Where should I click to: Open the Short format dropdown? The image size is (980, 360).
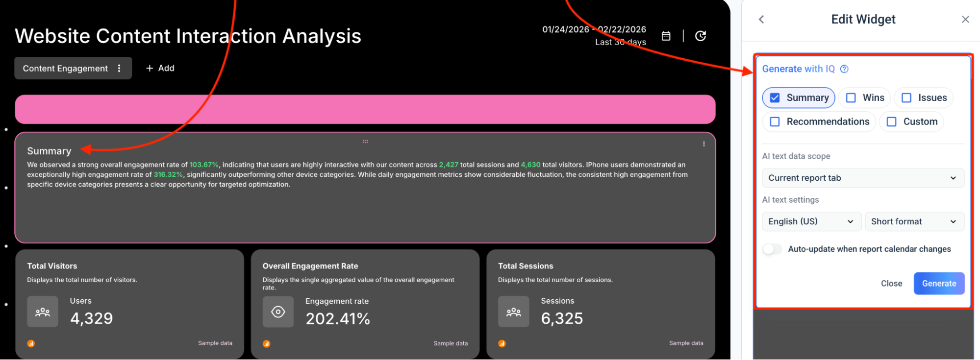(914, 222)
